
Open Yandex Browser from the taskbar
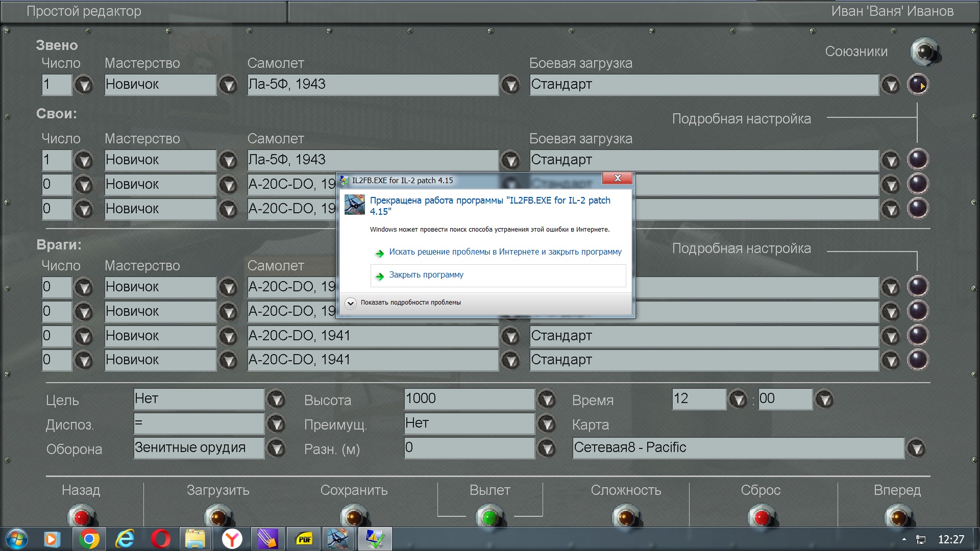coord(232,539)
